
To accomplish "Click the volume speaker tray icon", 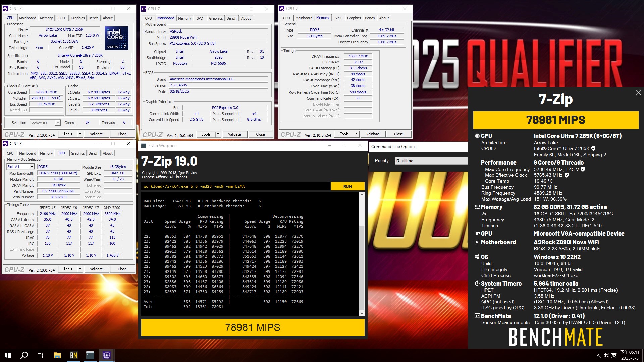I will point(606,356).
